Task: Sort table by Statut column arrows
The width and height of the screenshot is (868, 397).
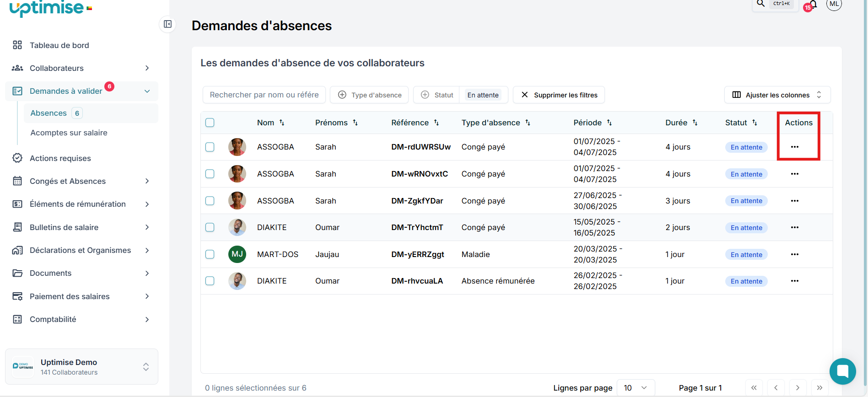Action: (755, 123)
